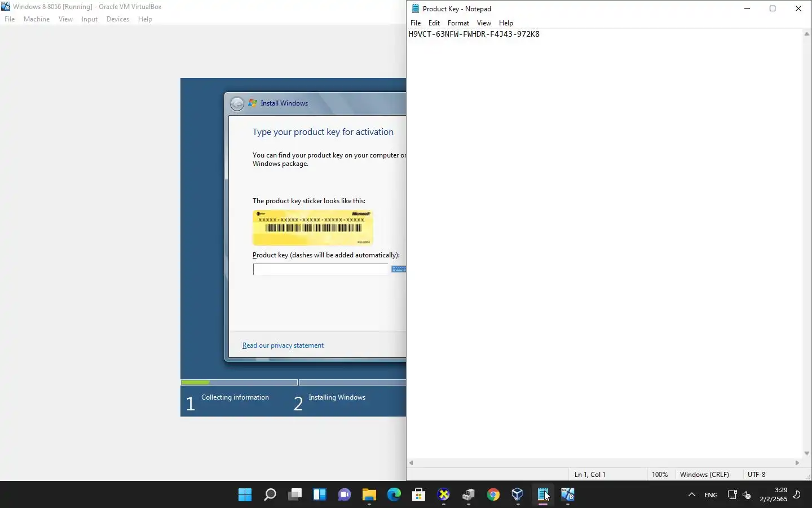Click the back arrow in Install Windows

[x=237, y=103]
